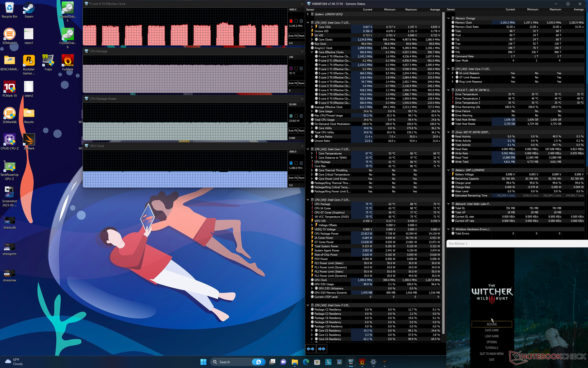Expand the Core Clocks row
Screen dimensions: 588x368
(x=312, y=40)
